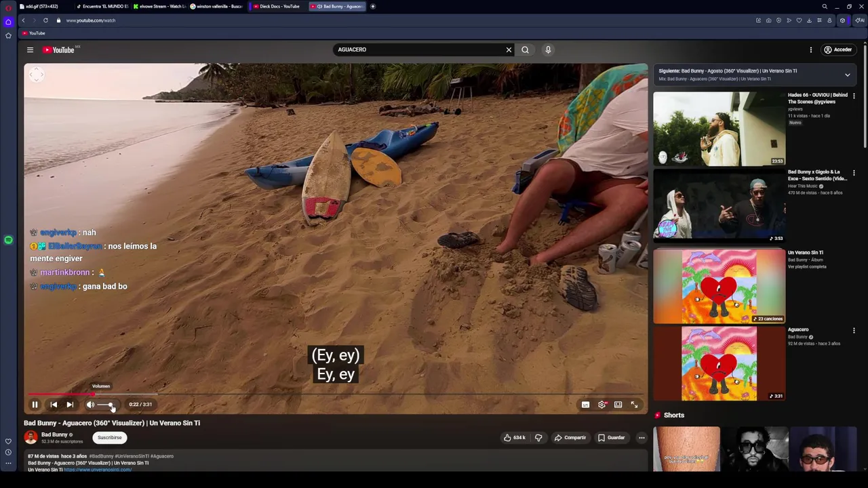
Task: Mute the video via the speaker icon
Action: [x=90, y=405]
